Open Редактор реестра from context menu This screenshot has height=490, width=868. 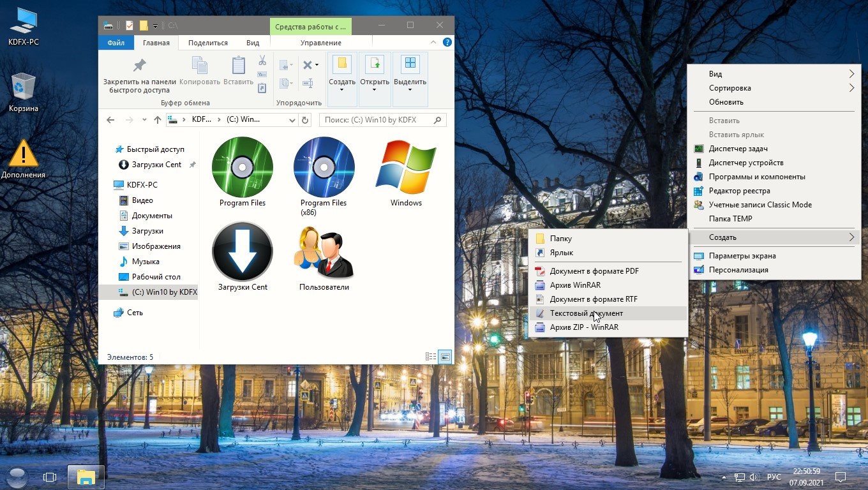point(774,191)
